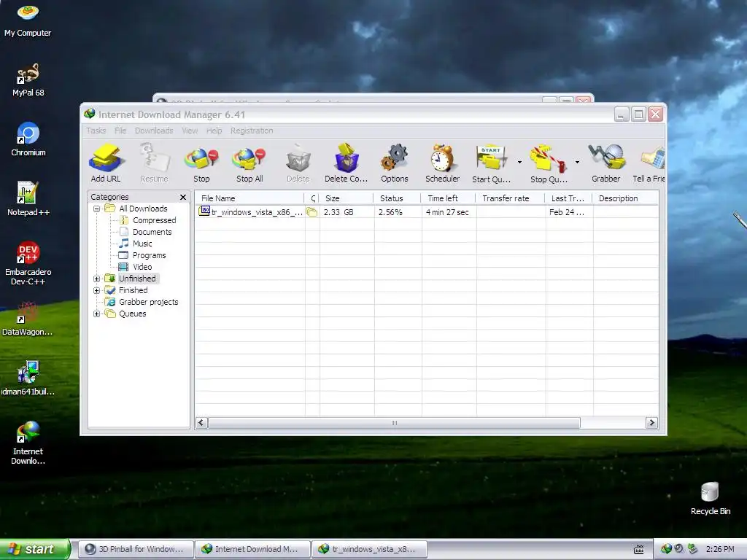This screenshot has height=560, width=747.
Task: Click the 4 min 27 sec cell
Action: point(447,212)
